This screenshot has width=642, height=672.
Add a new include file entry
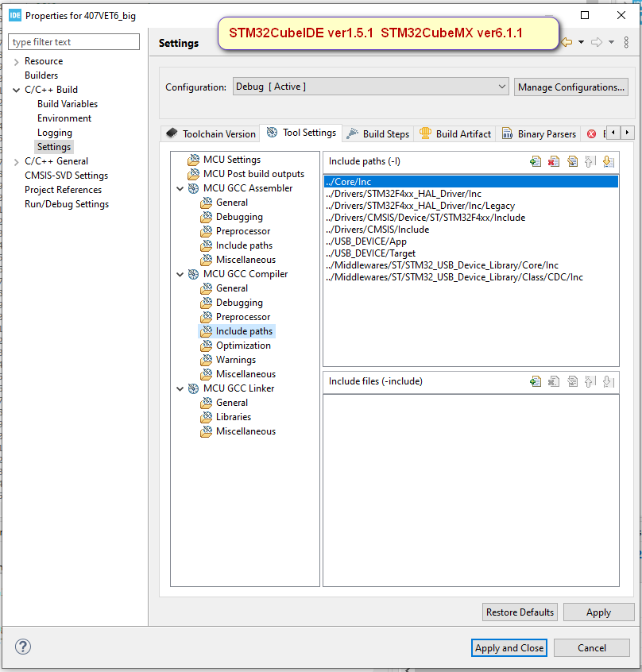click(536, 381)
